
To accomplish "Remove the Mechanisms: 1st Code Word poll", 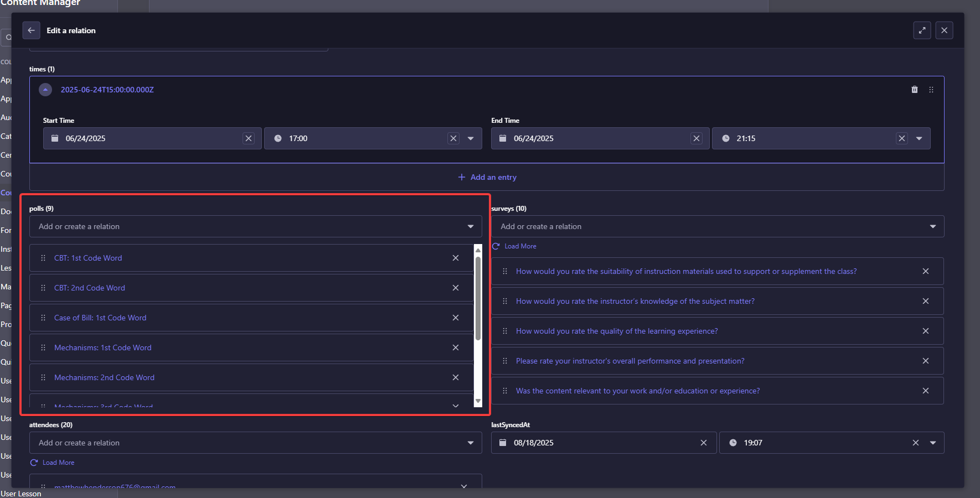I will pos(455,347).
